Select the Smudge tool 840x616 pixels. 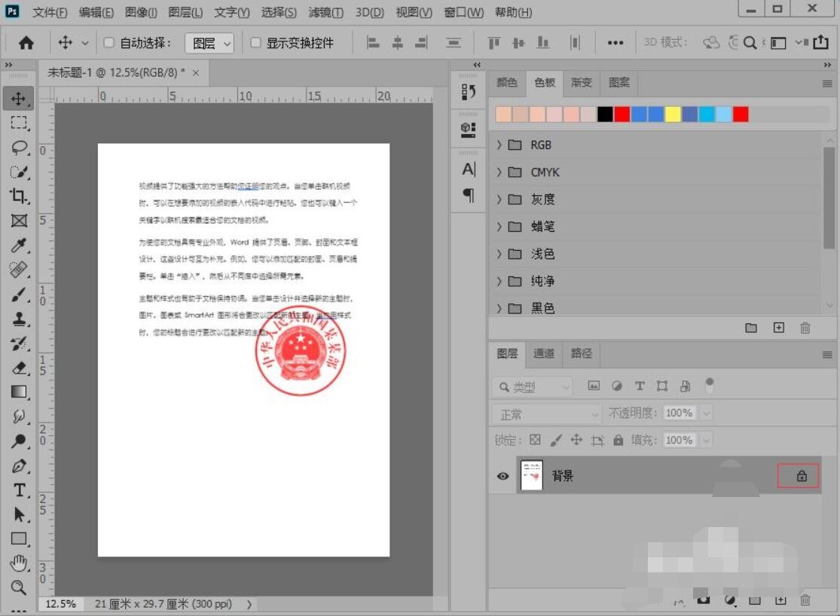pos(20,416)
